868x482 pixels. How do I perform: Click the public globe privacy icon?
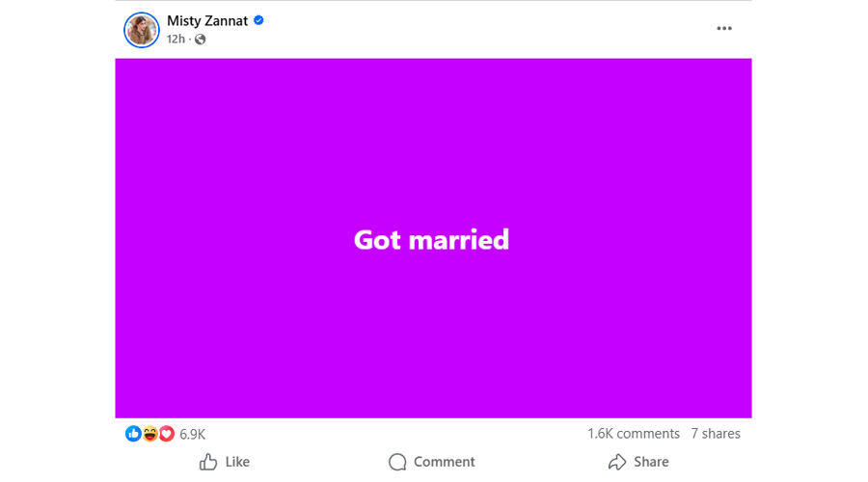point(201,40)
